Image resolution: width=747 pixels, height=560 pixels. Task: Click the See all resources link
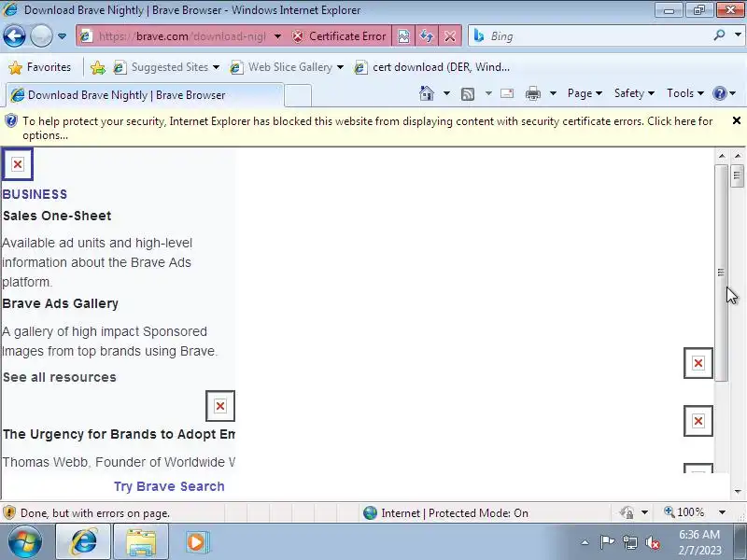click(60, 377)
